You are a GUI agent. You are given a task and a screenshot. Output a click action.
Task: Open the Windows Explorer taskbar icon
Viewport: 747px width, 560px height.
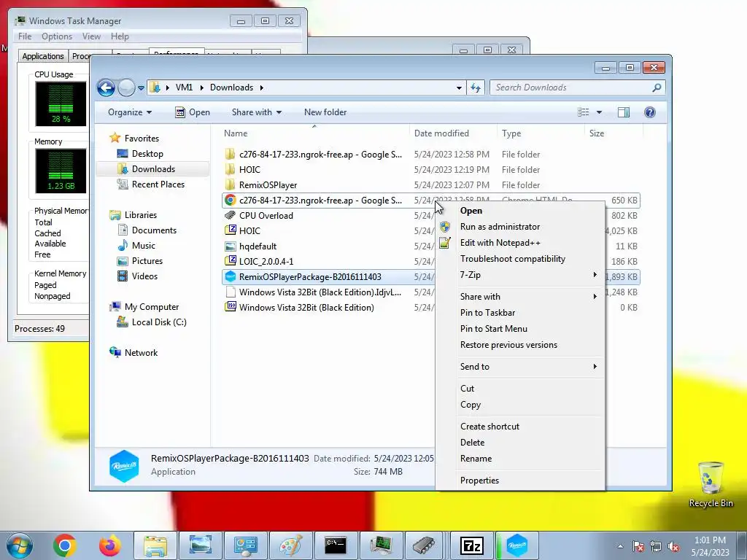[155, 545]
